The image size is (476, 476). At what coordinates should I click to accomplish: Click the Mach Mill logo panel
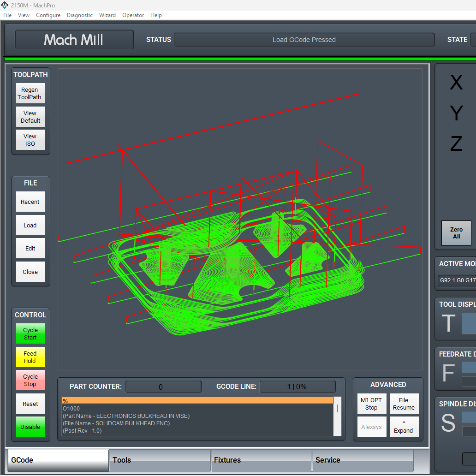click(x=74, y=40)
